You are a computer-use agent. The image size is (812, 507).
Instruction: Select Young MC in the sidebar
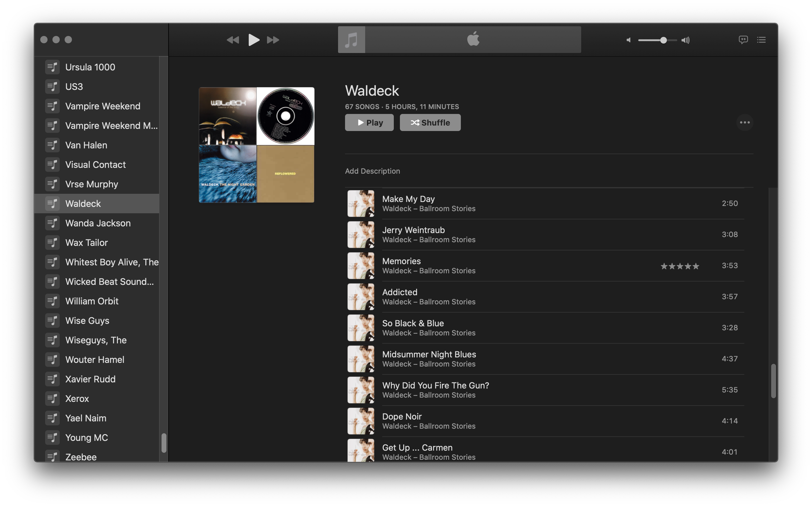click(x=86, y=437)
